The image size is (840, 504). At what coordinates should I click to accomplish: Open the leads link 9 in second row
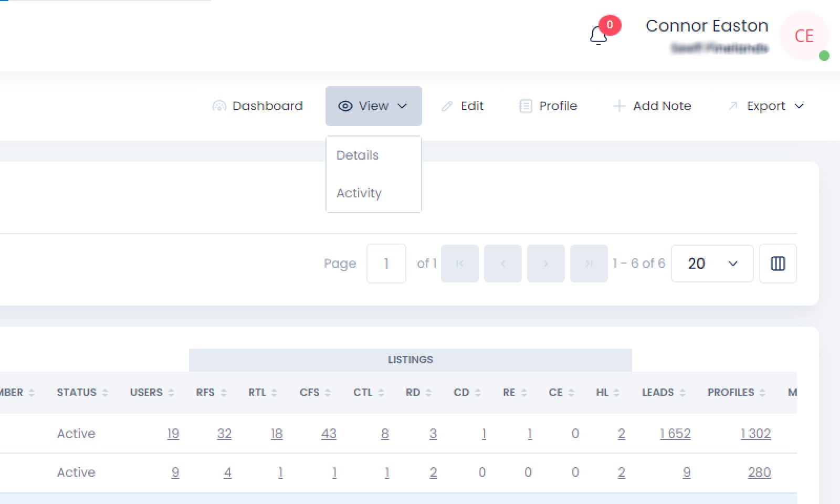click(687, 472)
